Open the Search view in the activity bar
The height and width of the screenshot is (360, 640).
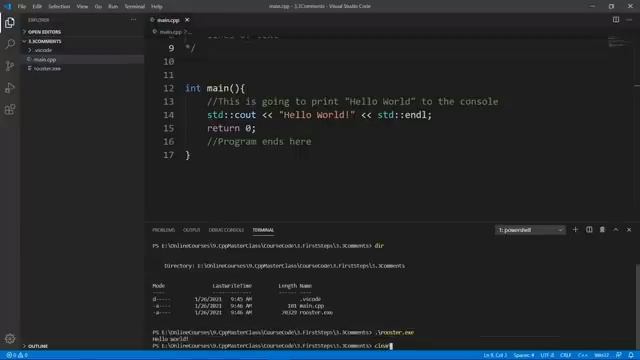pyautogui.click(x=10, y=44)
